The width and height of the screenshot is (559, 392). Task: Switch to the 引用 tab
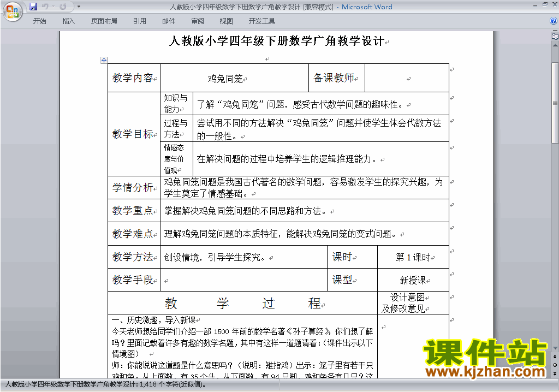coord(139,21)
